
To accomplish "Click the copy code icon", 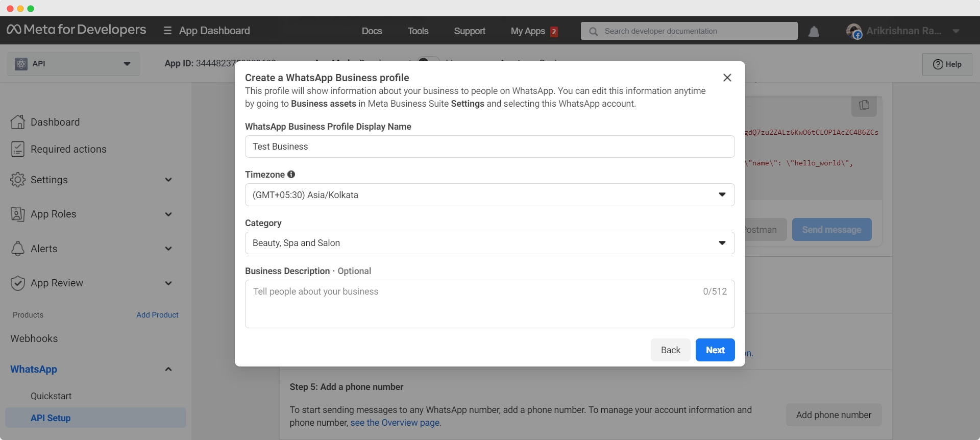I will [864, 105].
